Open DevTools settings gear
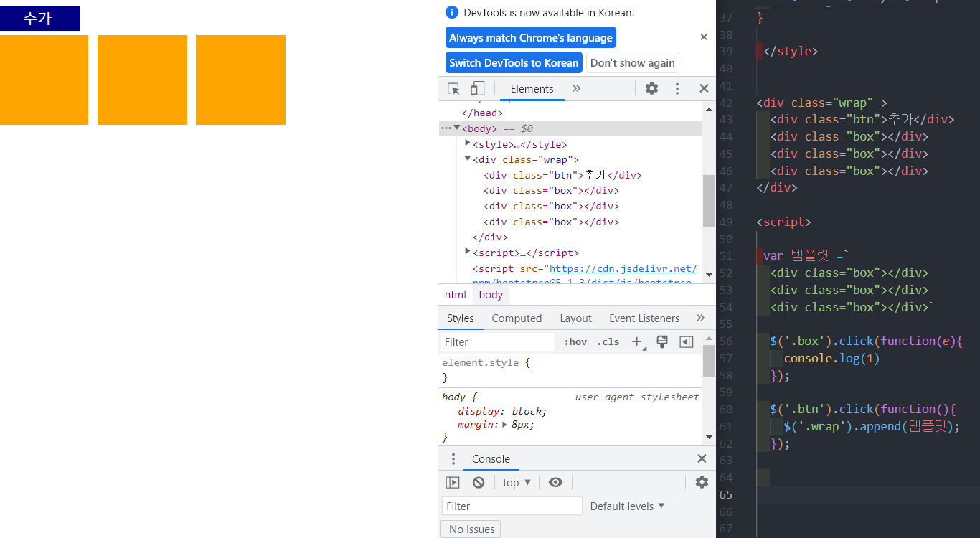Screen dimensions: 980x538 tap(651, 88)
